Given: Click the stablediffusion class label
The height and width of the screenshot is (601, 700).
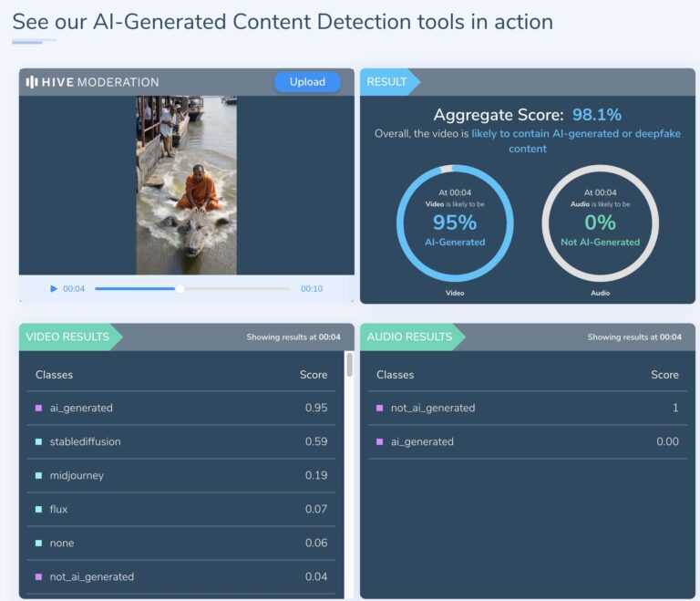Looking at the screenshot, I should click(x=86, y=442).
